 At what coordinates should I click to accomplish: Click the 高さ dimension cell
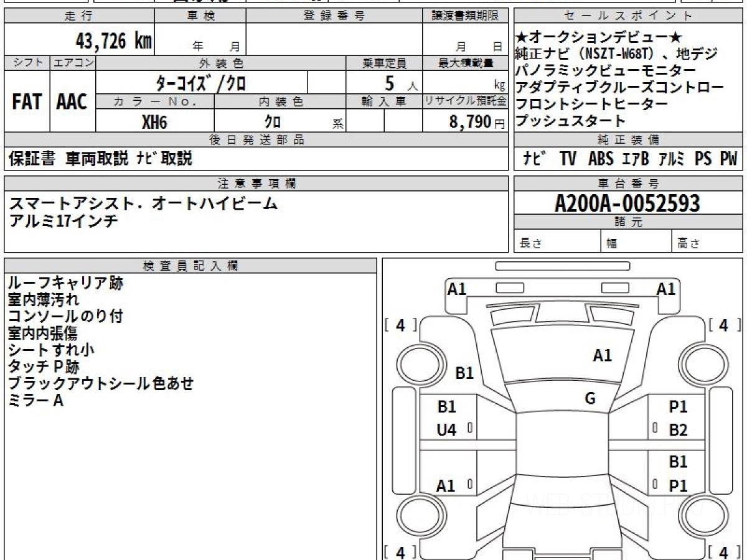coord(707,241)
